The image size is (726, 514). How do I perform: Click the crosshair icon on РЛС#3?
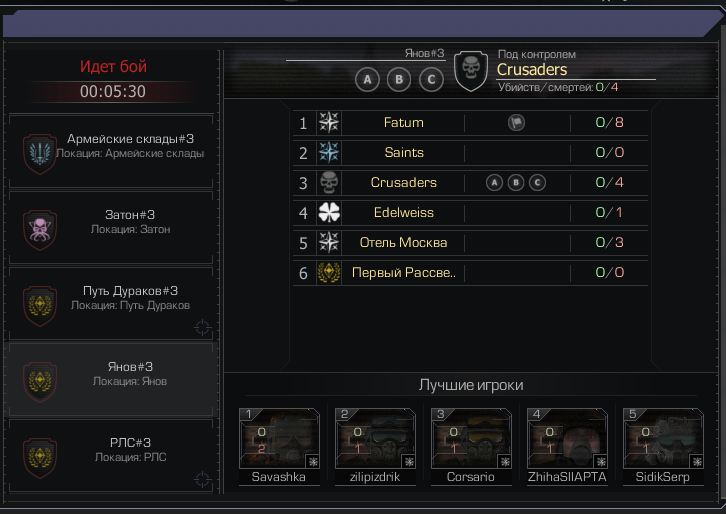(x=203, y=479)
